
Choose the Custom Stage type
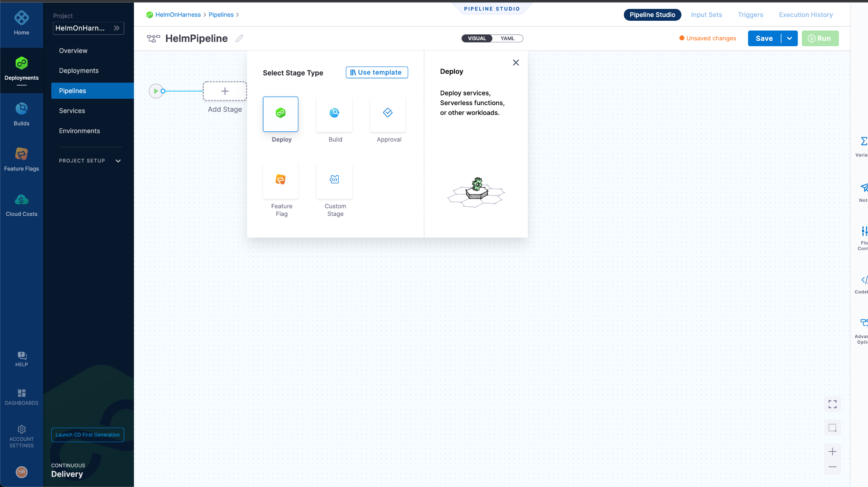(x=334, y=181)
